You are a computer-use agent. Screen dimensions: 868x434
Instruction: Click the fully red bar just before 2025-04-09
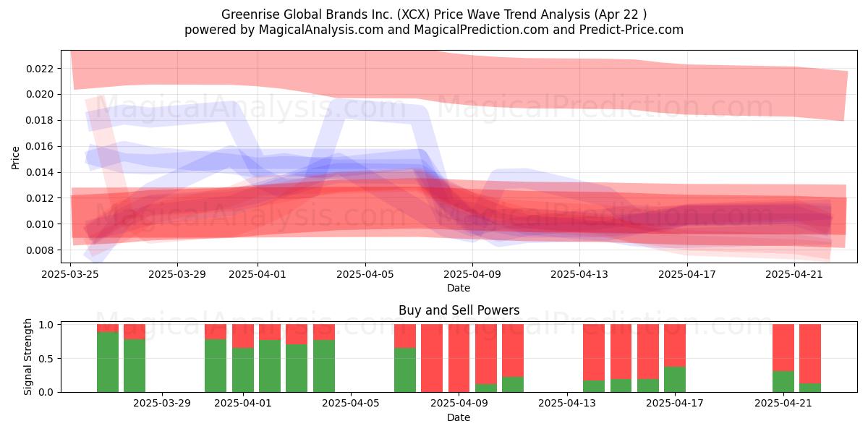[432, 358]
